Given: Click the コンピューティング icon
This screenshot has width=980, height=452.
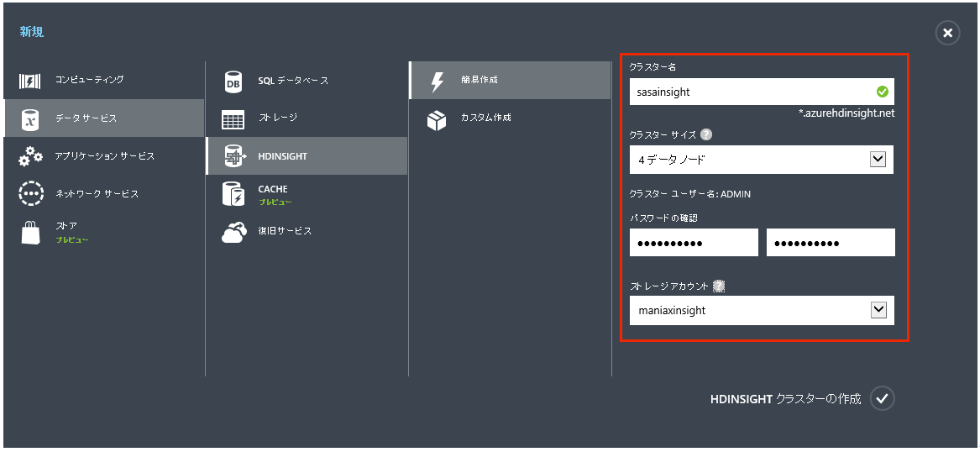Looking at the screenshot, I should coord(30,81).
